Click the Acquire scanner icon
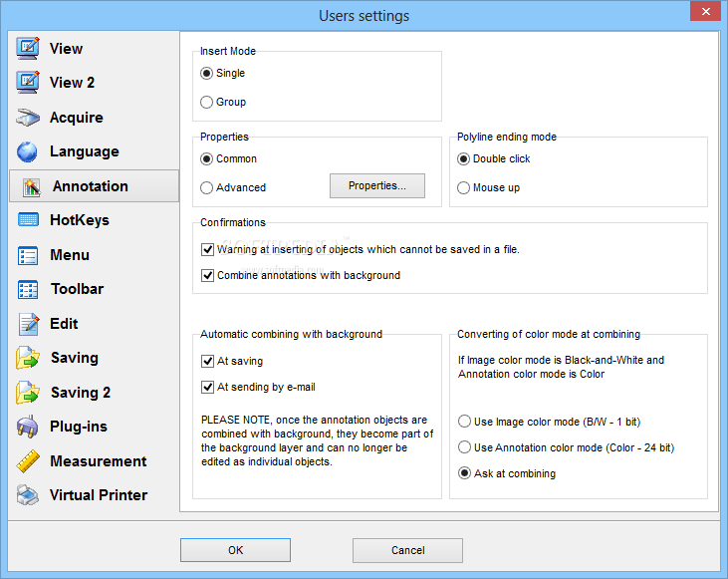This screenshot has width=728, height=579. 28,118
